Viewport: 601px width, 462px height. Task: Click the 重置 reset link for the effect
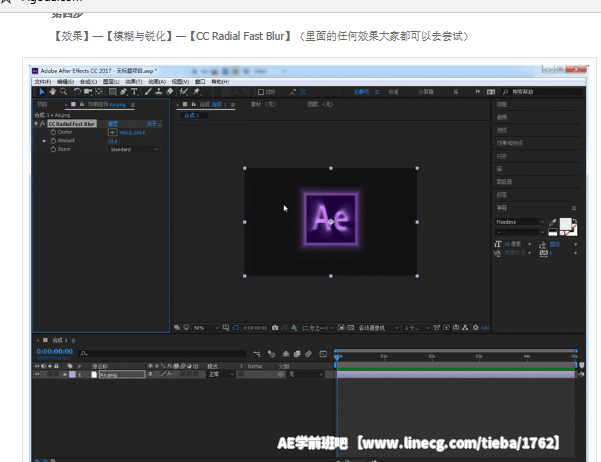click(x=113, y=123)
